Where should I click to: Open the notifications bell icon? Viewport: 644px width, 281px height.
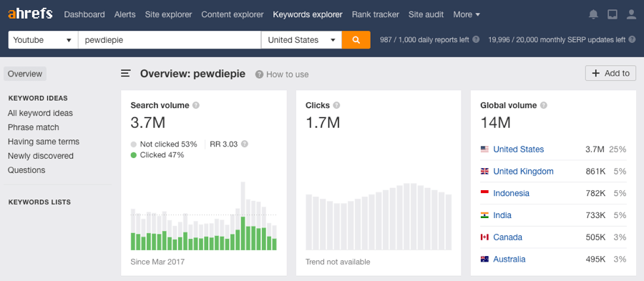coord(593,14)
